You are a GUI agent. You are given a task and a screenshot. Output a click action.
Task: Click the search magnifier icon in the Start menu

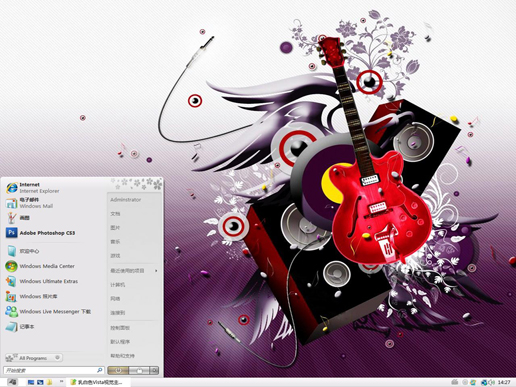[x=99, y=370]
